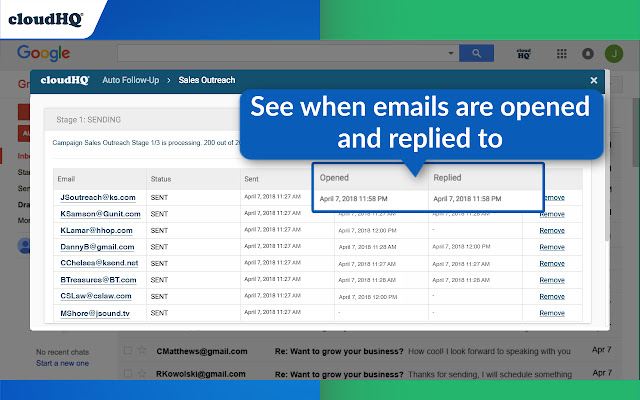Screen dimensions: 640x400
Task: Close the cloudHQ dialog with X
Action: (594, 80)
